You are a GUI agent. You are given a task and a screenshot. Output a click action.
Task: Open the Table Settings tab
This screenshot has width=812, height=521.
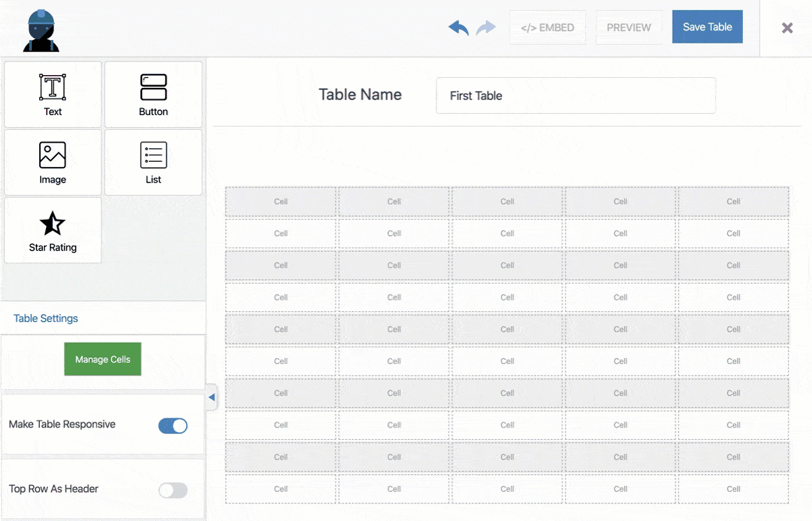pos(45,318)
